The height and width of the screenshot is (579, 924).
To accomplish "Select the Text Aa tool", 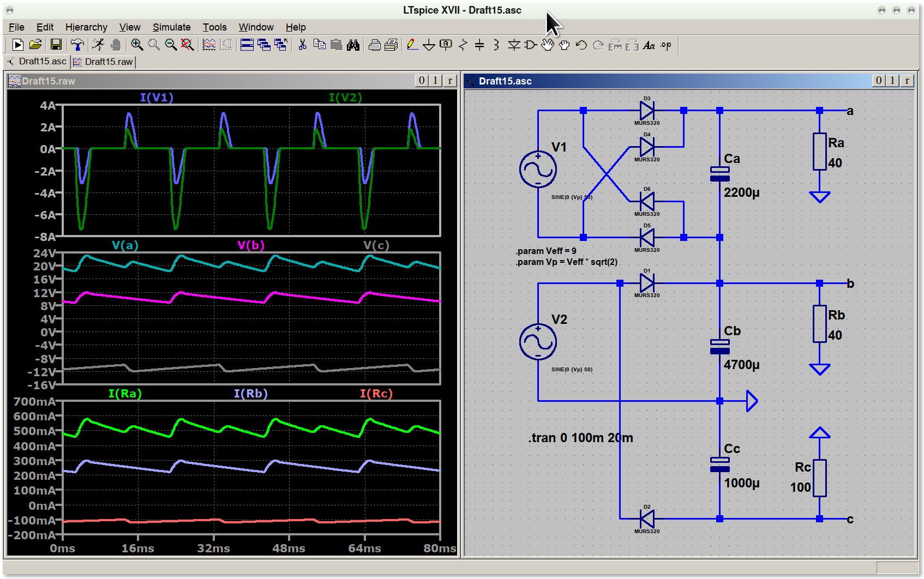I will pyautogui.click(x=649, y=45).
